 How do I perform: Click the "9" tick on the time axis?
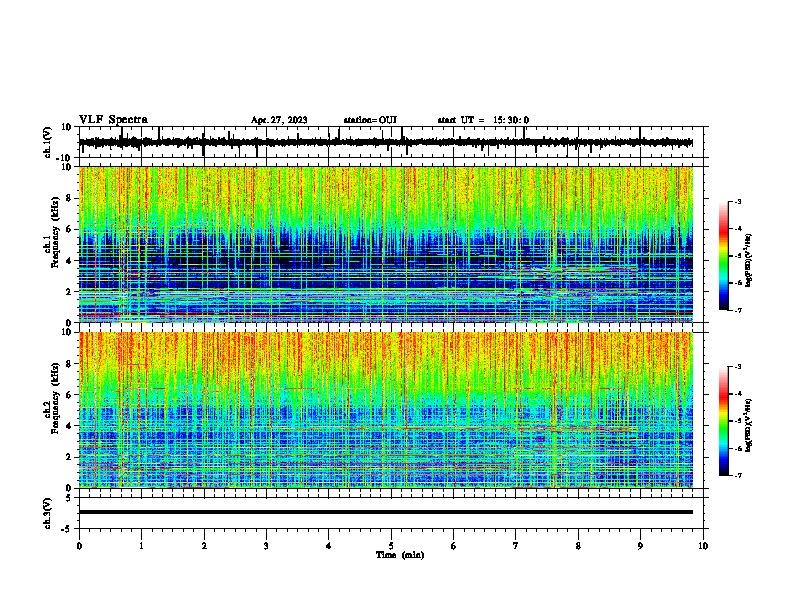pos(640,546)
